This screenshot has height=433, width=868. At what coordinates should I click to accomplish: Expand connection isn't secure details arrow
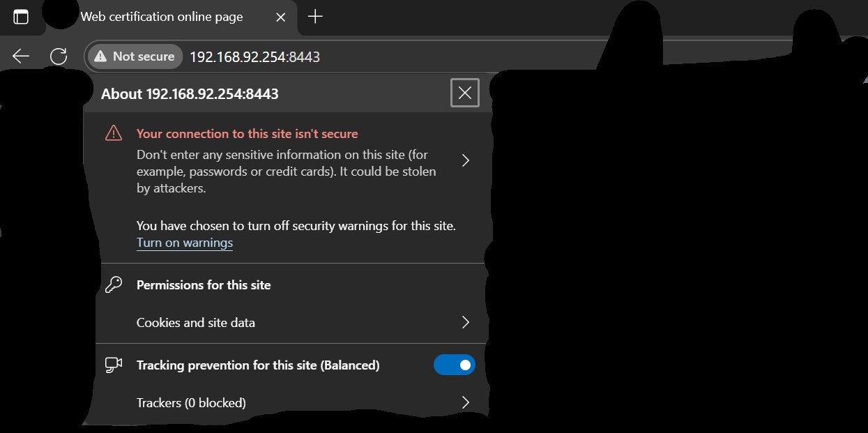point(466,160)
